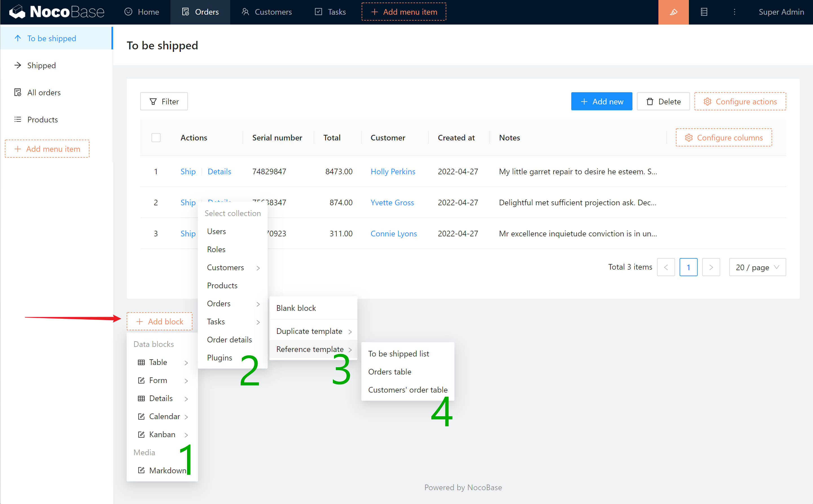813x504 pixels.
Task: Select Orders table reference template
Action: click(x=389, y=372)
